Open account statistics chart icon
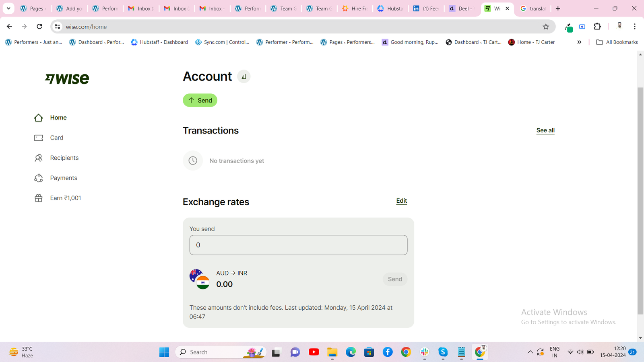 244,76
